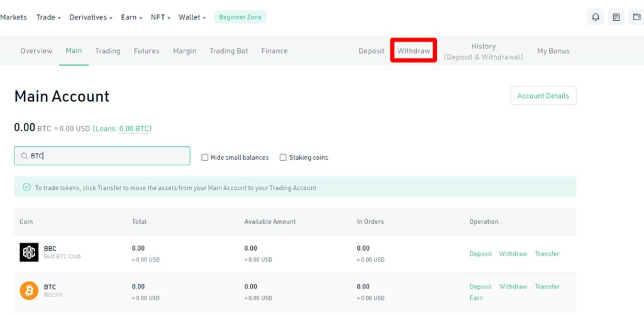Expand the Earn dropdown menu
The image size is (644, 316).
pos(131,17)
